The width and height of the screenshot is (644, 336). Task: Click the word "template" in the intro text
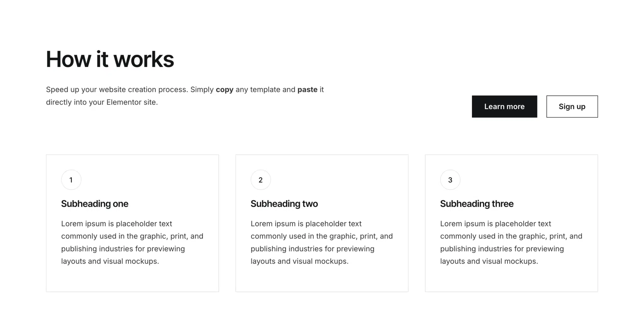pyautogui.click(x=265, y=90)
